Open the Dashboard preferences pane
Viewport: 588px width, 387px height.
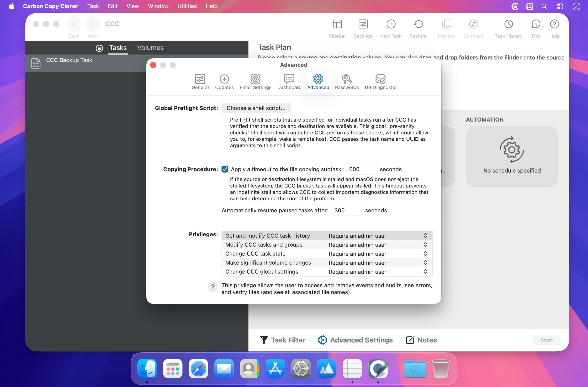click(289, 82)
